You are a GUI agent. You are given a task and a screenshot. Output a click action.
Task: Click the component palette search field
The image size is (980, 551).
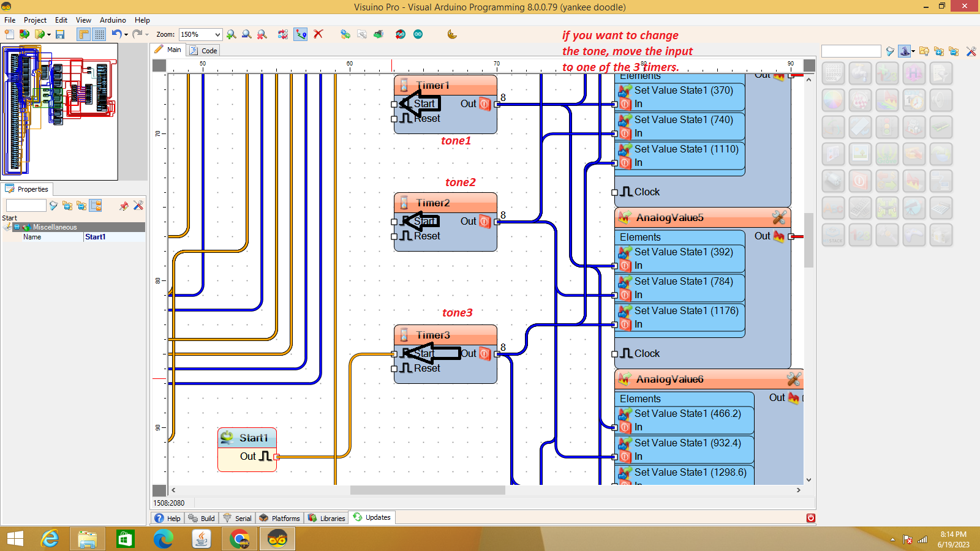pyautogui.click(x=851, y=51)
